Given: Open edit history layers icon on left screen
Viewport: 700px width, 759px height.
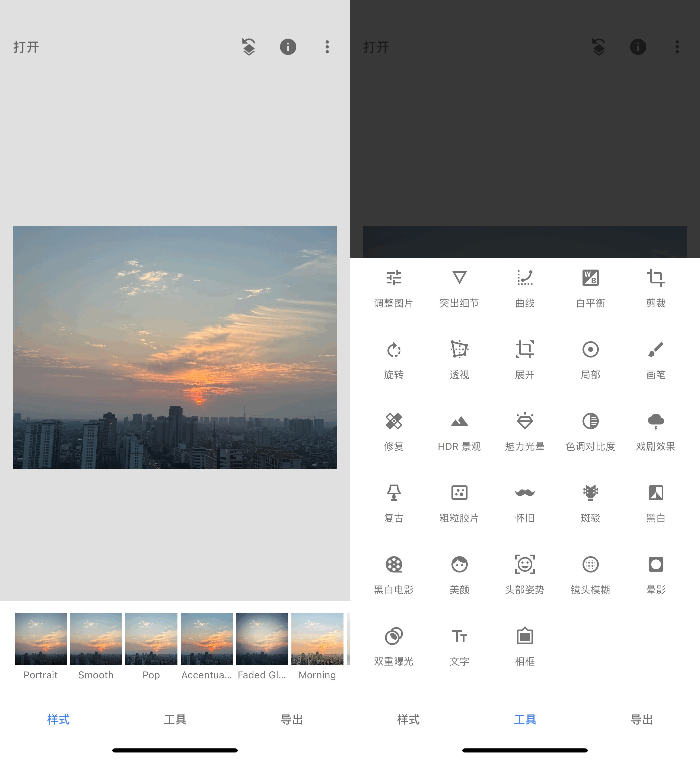Looking at the screenshot, I should coord(249,47).
